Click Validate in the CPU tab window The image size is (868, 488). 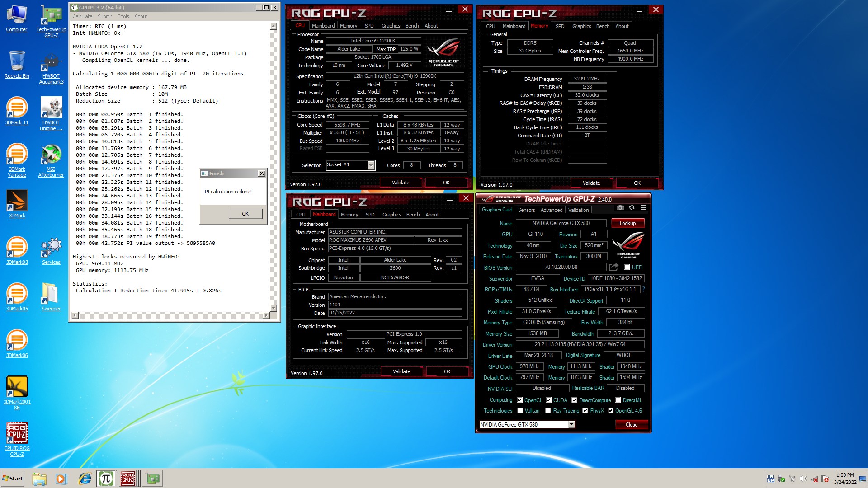[x=401, y=183]
